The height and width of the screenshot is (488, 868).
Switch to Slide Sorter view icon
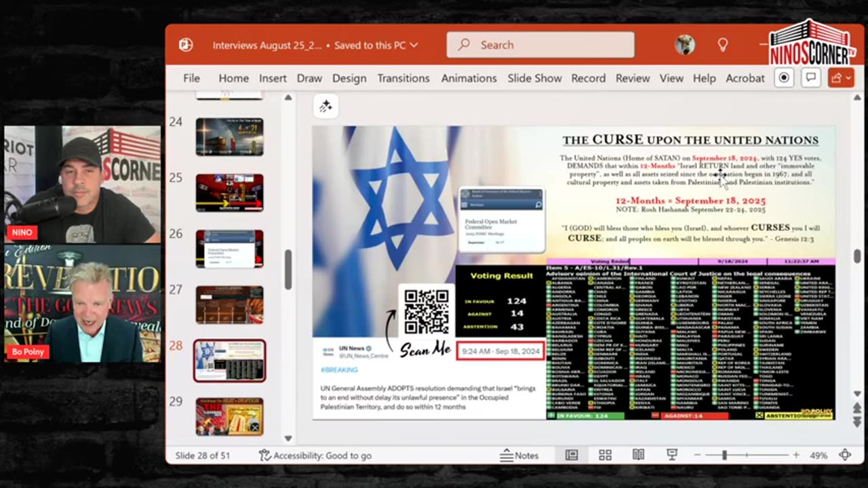[605, 455]
